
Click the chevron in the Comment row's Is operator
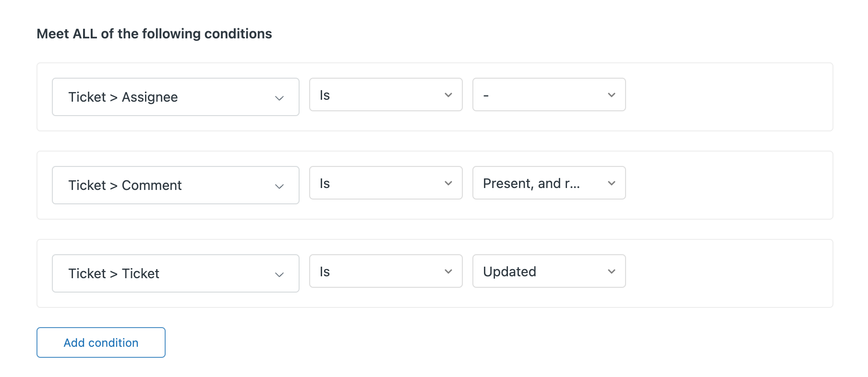(x=448, y=183)
